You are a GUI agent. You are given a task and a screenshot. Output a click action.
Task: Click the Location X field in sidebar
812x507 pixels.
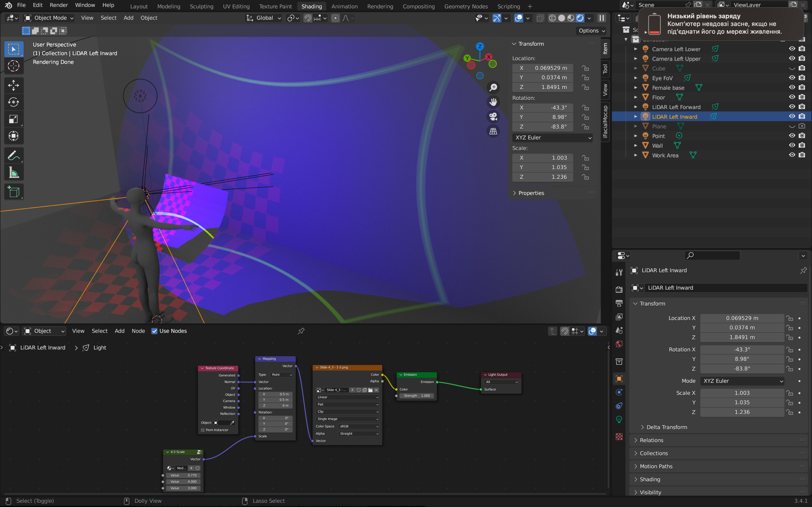[543, 68]
